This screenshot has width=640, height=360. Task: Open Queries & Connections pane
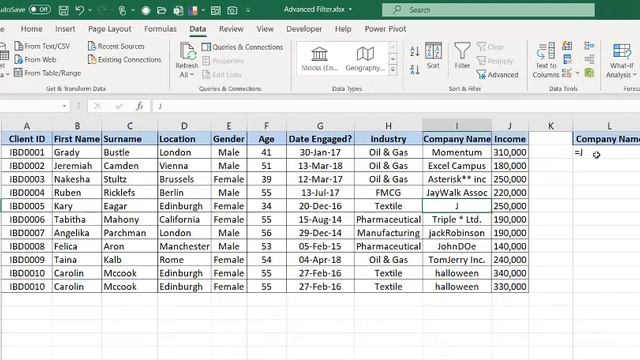pos(242,47)
